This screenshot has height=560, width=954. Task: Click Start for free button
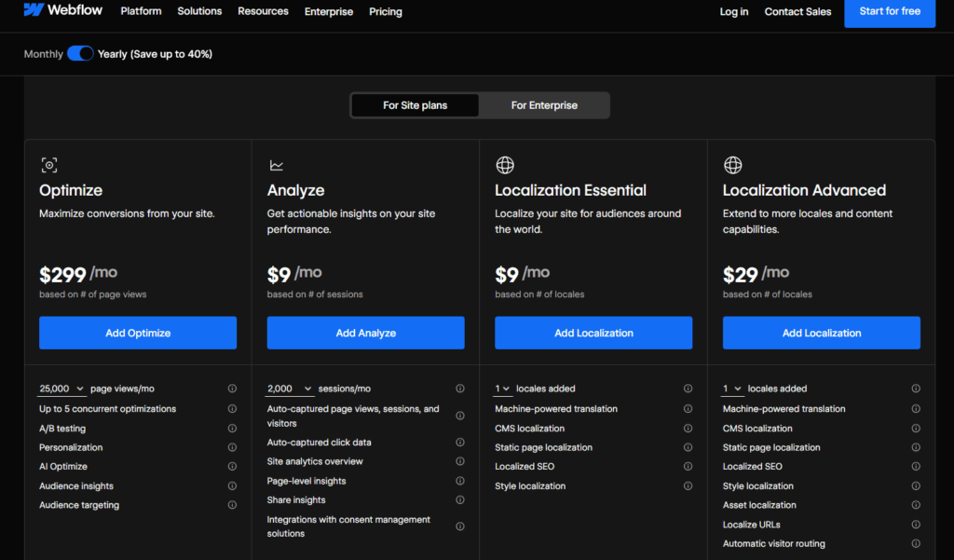(x=890, y=11)
